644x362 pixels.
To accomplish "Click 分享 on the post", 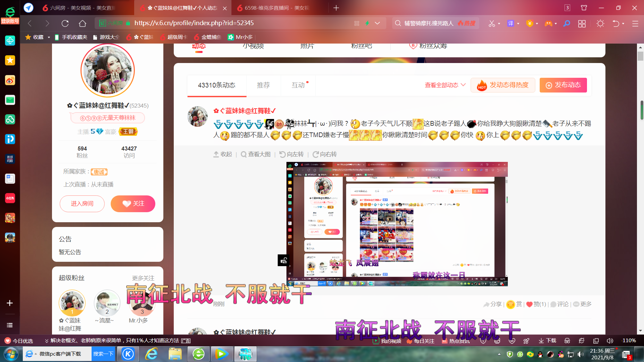I will tap(492, 304).
